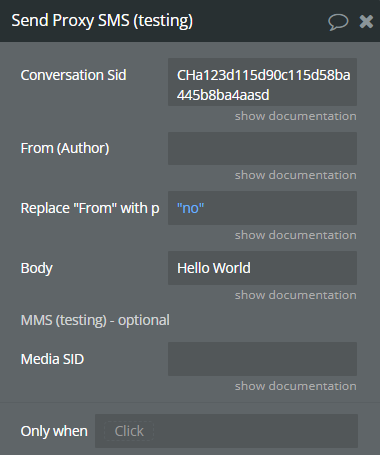Viewport: 380px width, 455px height.
Task: Select the Conversation Sid label
Action: coord(73,75)
